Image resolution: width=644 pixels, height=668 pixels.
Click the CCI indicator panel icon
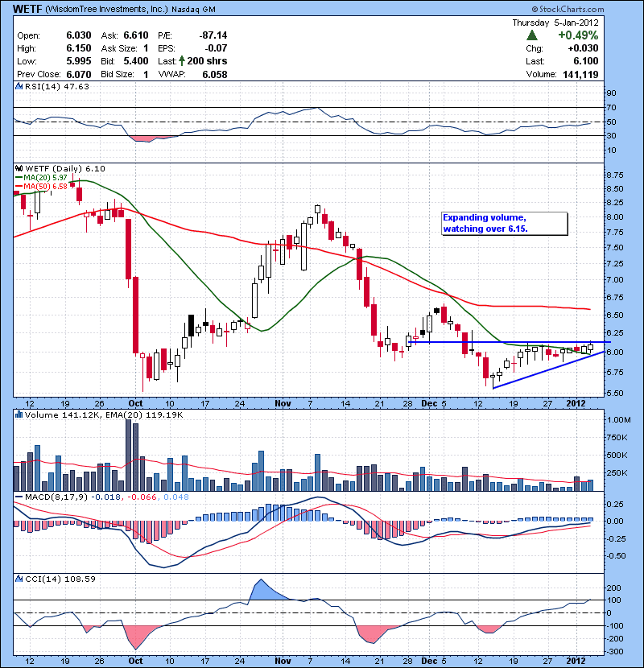[19, 579]
